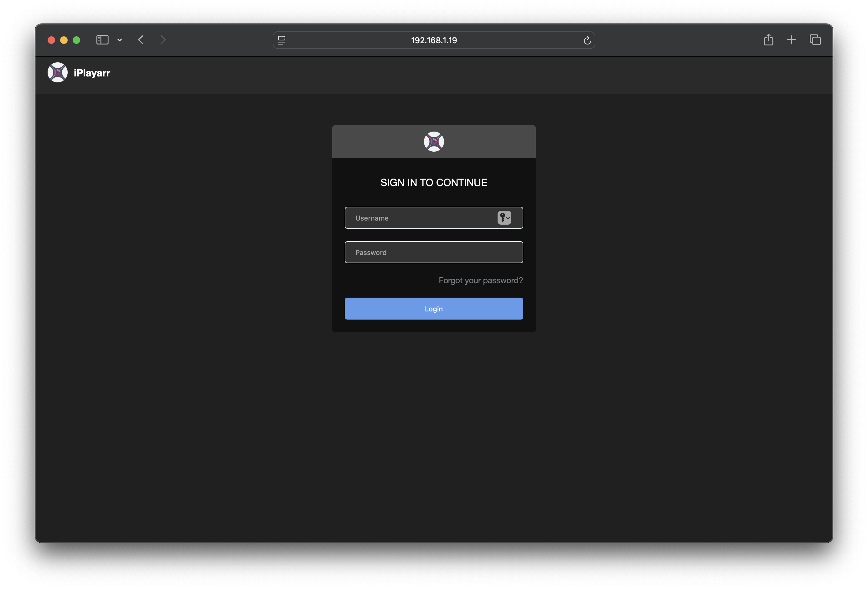Open a new tab

click(x=791, y=40)
